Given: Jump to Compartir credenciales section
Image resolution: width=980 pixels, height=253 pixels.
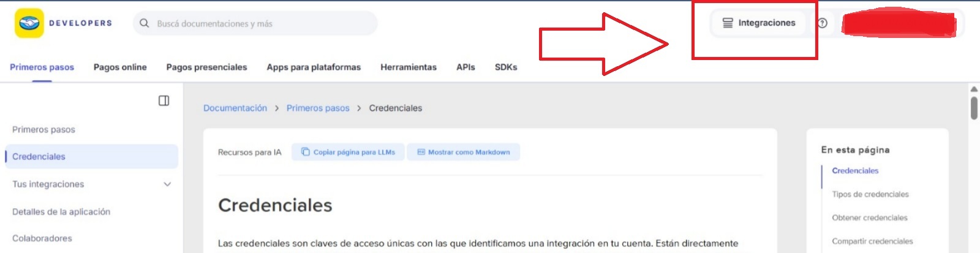Looking at the screenshot, I should (x=872, y=241).
